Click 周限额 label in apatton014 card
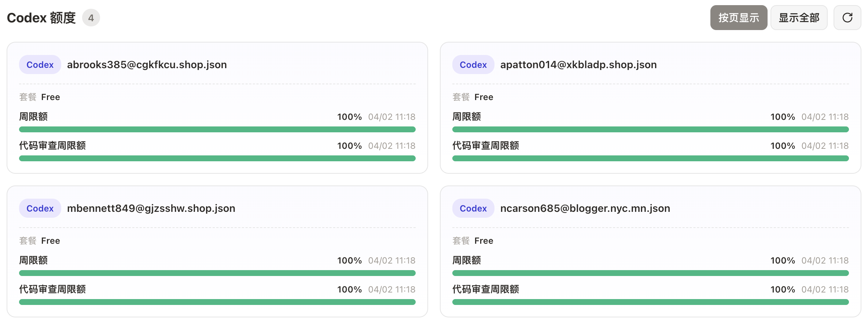Image resolution: width=868 pixels, height=324 pixels. [x=467, y=117]
